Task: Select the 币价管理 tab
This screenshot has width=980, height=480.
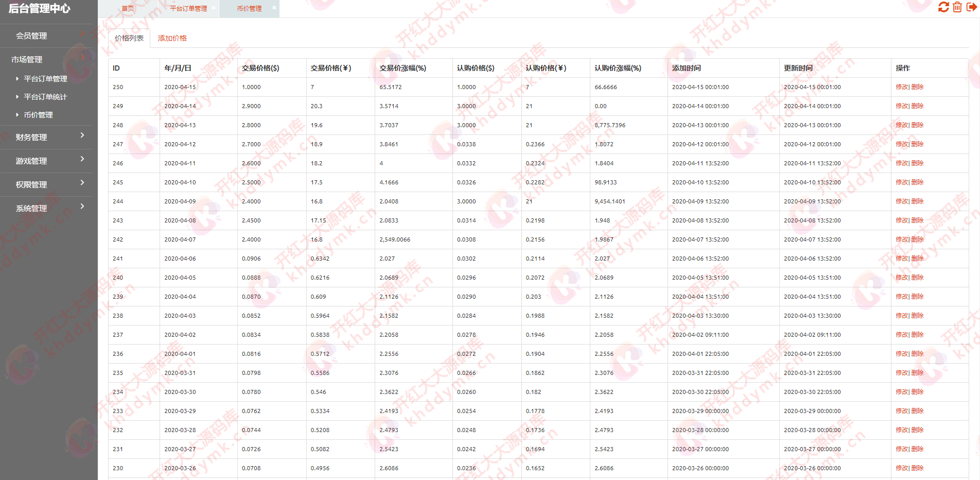Action: [x=249, y=9]
